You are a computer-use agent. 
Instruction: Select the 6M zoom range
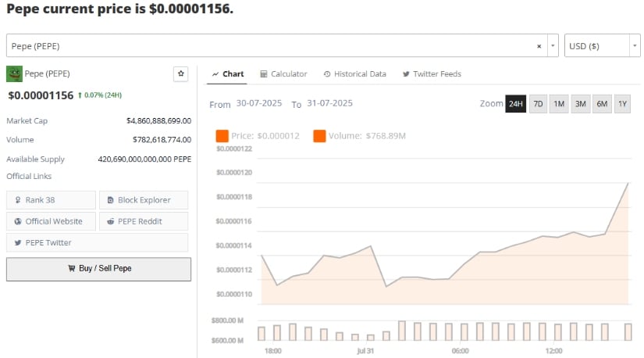pyautogui.click(x=602, y=104)
